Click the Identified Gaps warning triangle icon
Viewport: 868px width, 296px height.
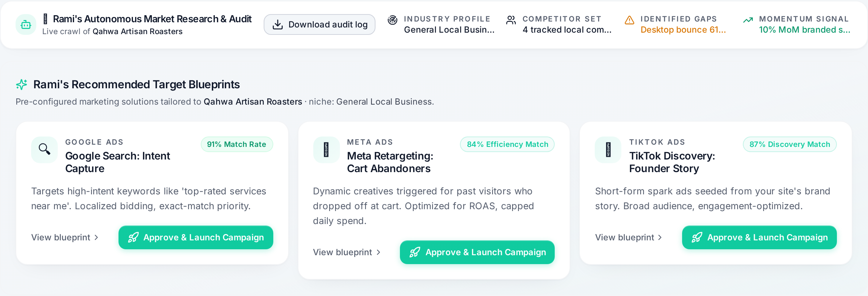pos(630,20)
